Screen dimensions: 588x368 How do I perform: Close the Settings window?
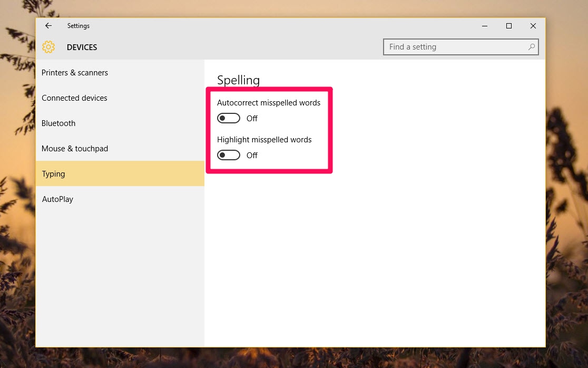pyautogui.click(x=533, y=26)
